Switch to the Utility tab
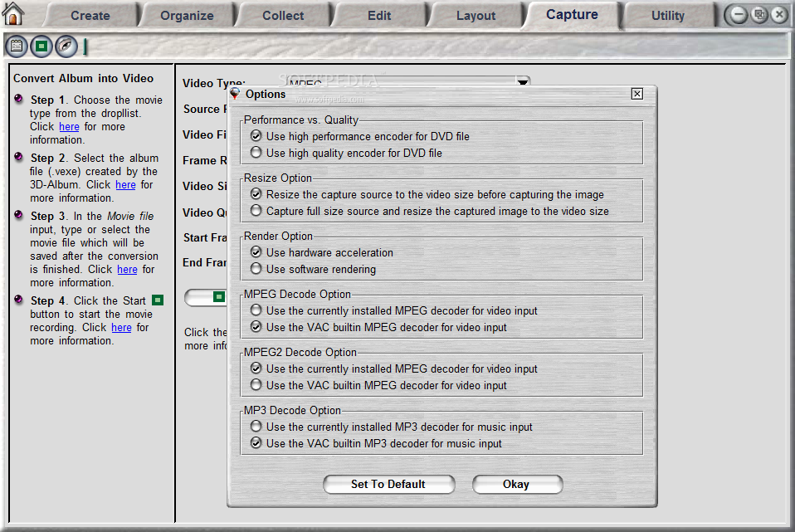 point(668,16)
